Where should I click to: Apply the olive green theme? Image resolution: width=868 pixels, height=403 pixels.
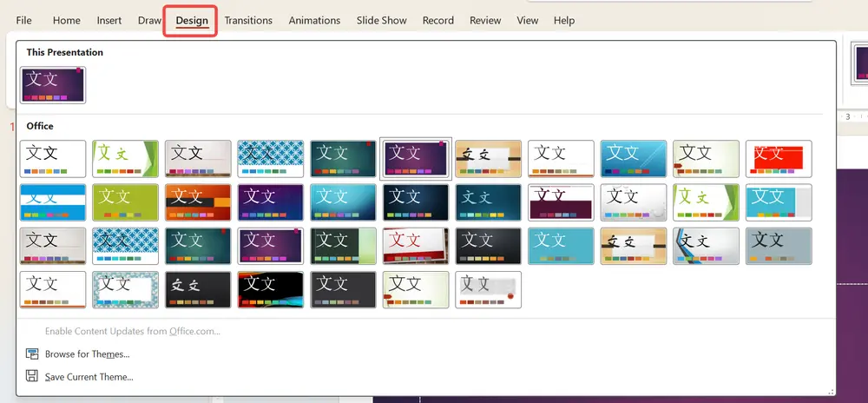coord(125,202)
